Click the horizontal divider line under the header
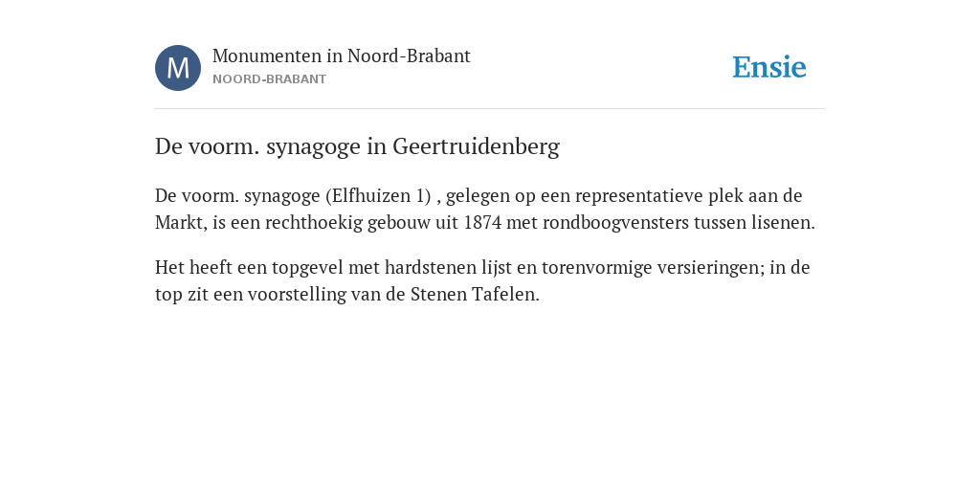Viewport: 980px width, 490px height. [490, 109]
